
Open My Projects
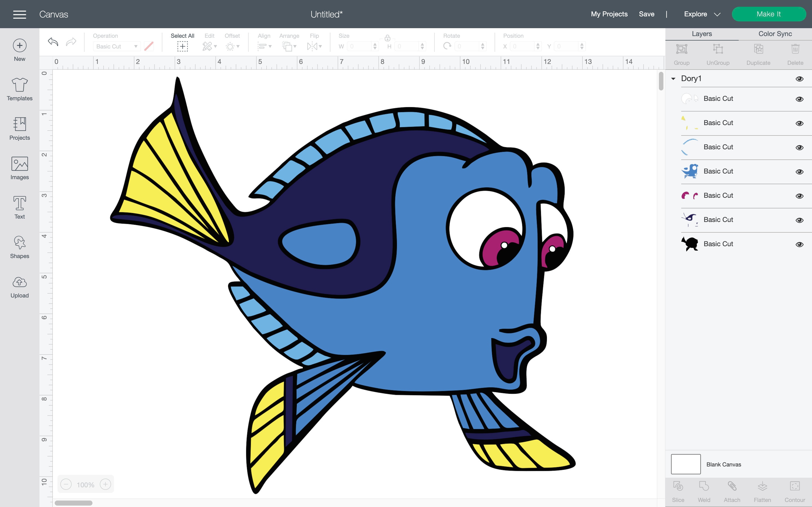pos(609,14)
